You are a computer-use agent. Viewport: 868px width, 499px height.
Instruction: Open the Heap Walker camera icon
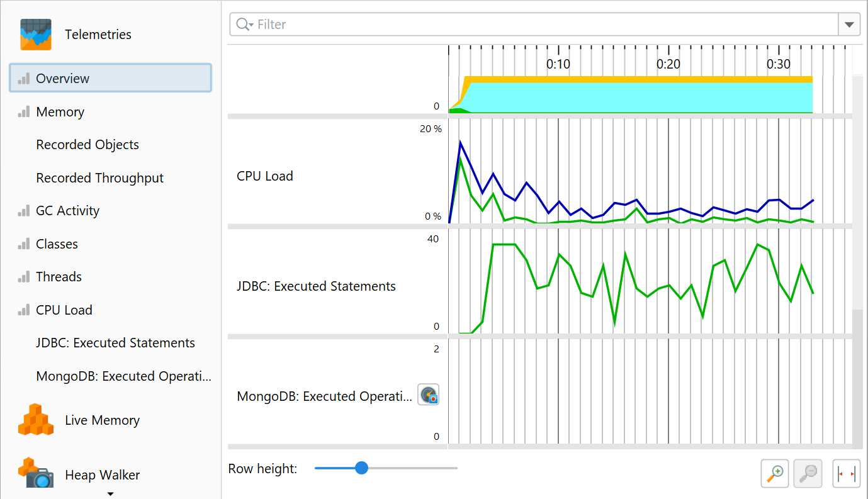[36, 474]
